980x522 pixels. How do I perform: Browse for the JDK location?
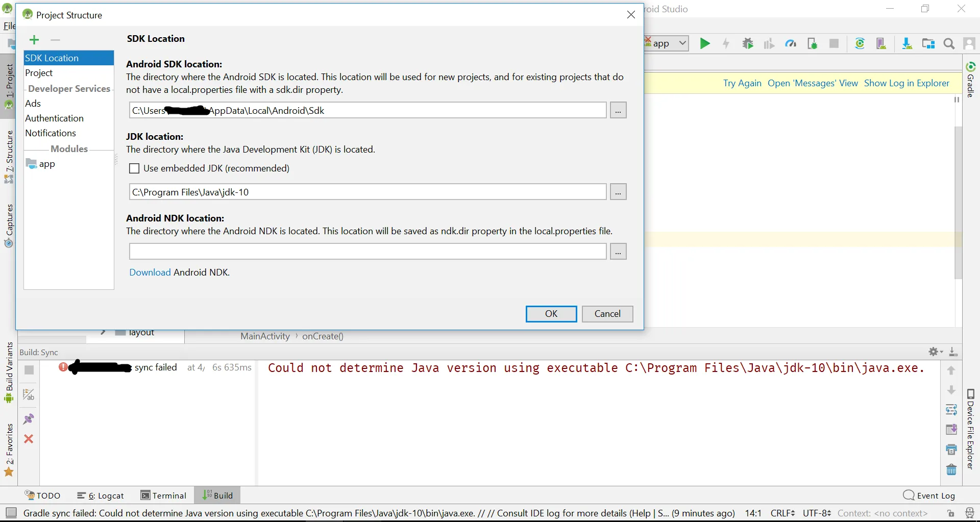618,192
